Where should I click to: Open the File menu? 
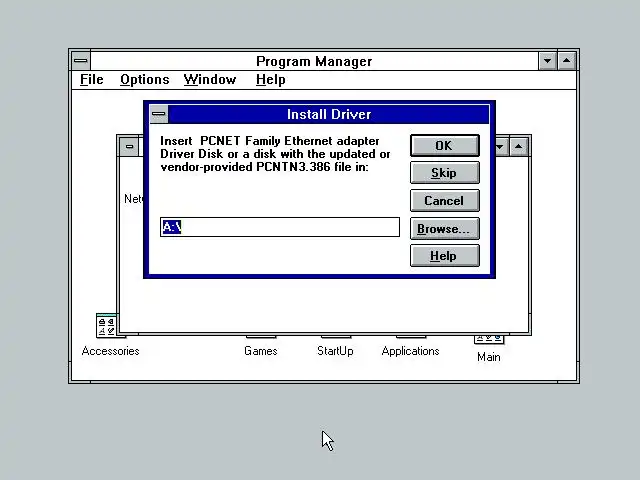click(x=91, y=80)
